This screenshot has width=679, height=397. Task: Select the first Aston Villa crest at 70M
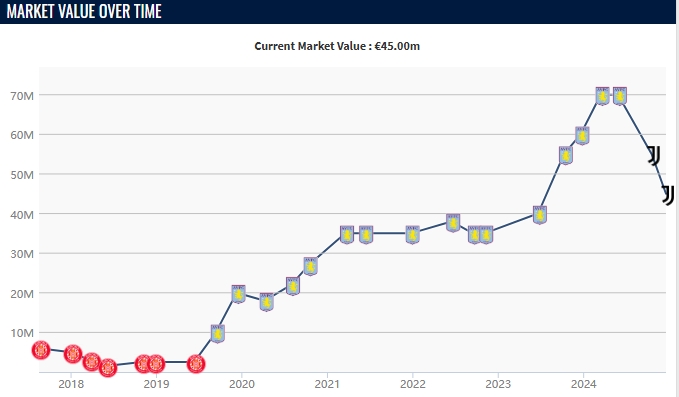coord(602,96)
